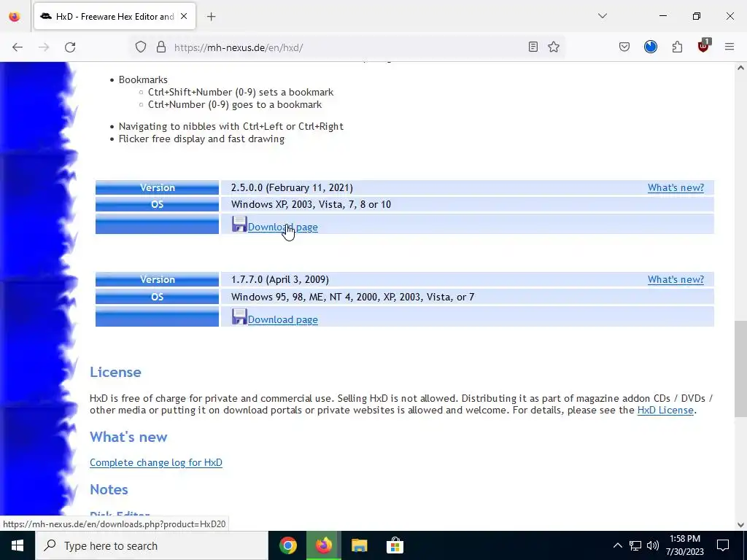Click text 1.7.7.0 (April 3, 2009)
The height and width of the screenshot is (560, 747).
click(280, 279)
